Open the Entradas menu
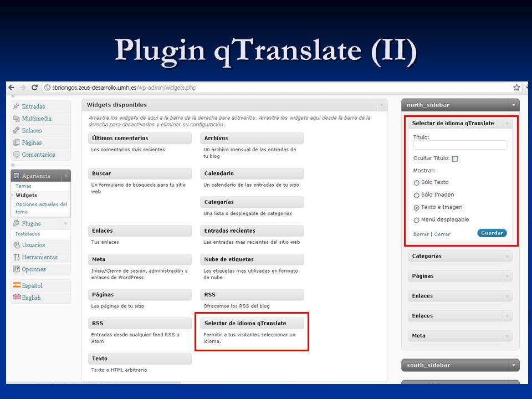The image size is (532, 399). pos(33,106)
